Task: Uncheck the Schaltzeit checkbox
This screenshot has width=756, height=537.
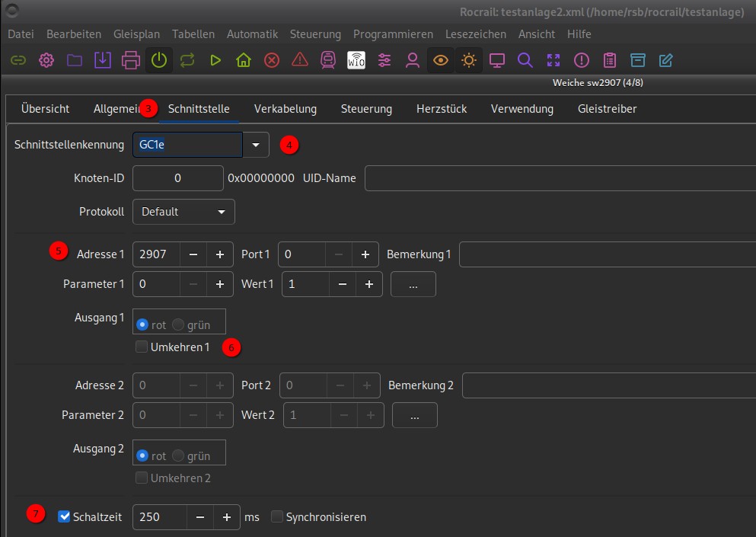Action: pos(65,517)
